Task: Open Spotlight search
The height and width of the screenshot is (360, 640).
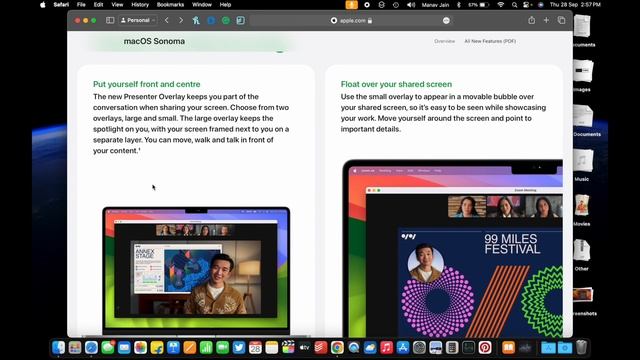Action: (514, 4)
